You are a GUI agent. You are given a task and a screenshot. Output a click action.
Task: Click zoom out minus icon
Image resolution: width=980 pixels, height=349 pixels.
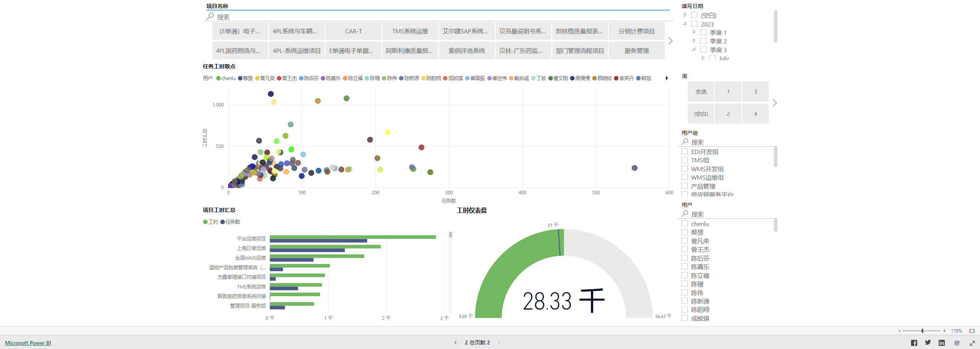pos(900,331)
